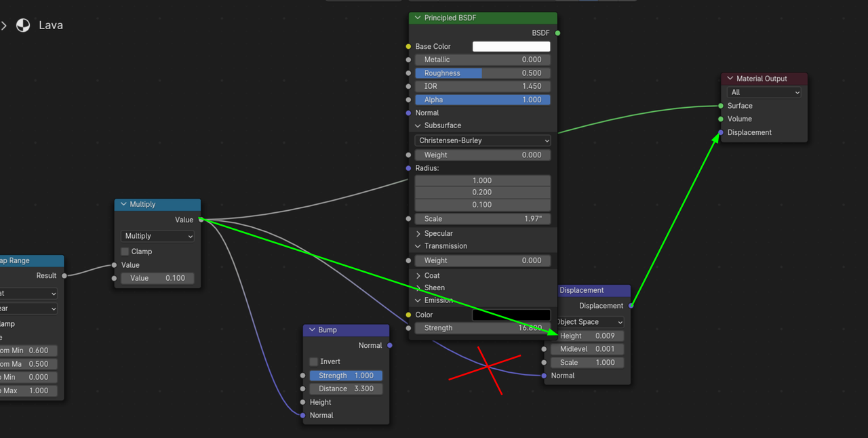
Task: Click the Displacement output socket on the Displacement node
Action: [x=629, y=306]
